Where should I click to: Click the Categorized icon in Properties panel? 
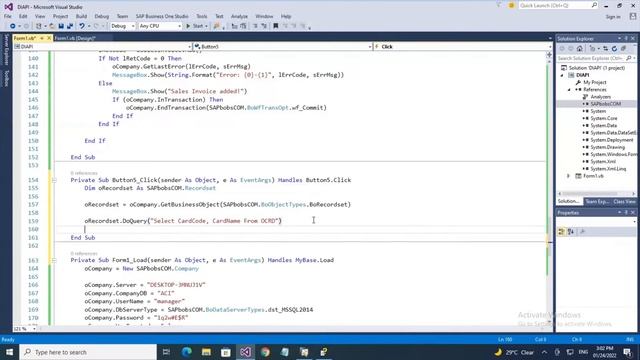coord(562,232)
